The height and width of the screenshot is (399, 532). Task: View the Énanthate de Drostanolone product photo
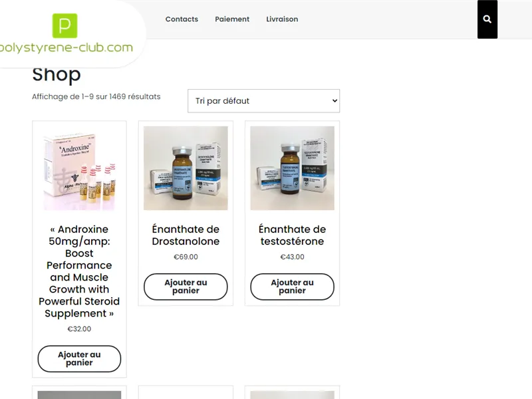[x=186, y=168]
